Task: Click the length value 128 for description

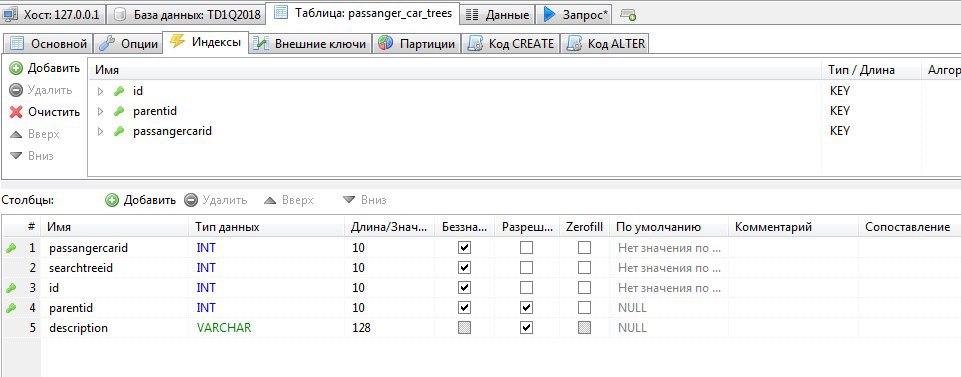Action: pyautogui.click(x=362, y=328)
